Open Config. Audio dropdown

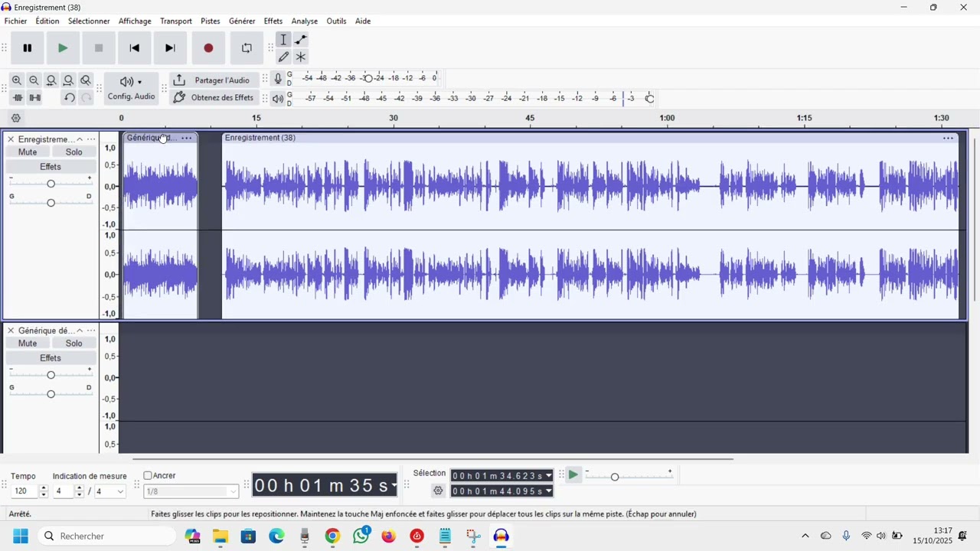point(131,89)
